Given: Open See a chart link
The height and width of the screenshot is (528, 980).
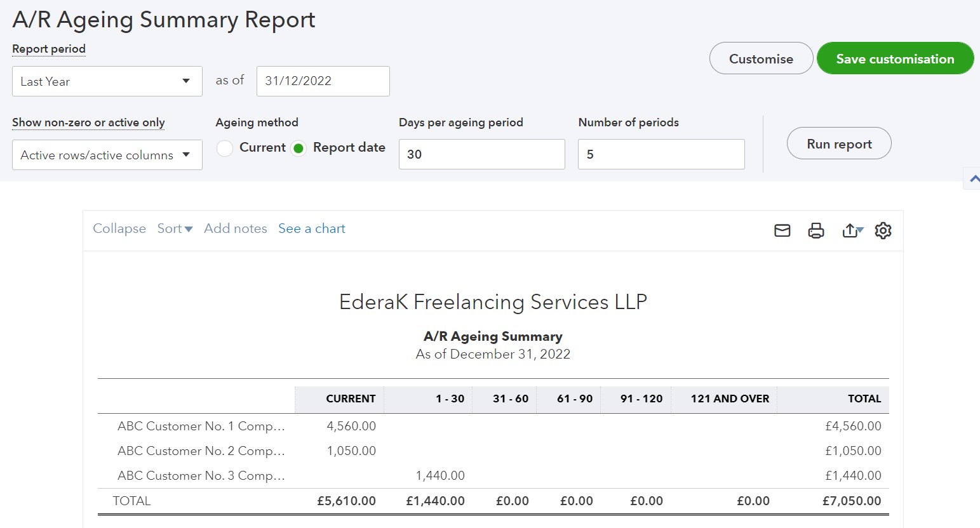Looking at the screenshot, I should (x=312, y=228).
